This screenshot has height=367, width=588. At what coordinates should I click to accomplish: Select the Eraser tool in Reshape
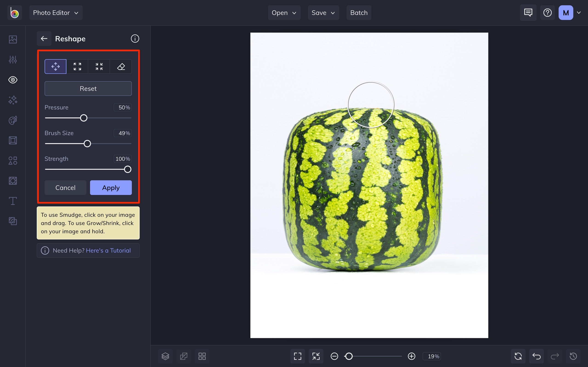coord(121,66)
